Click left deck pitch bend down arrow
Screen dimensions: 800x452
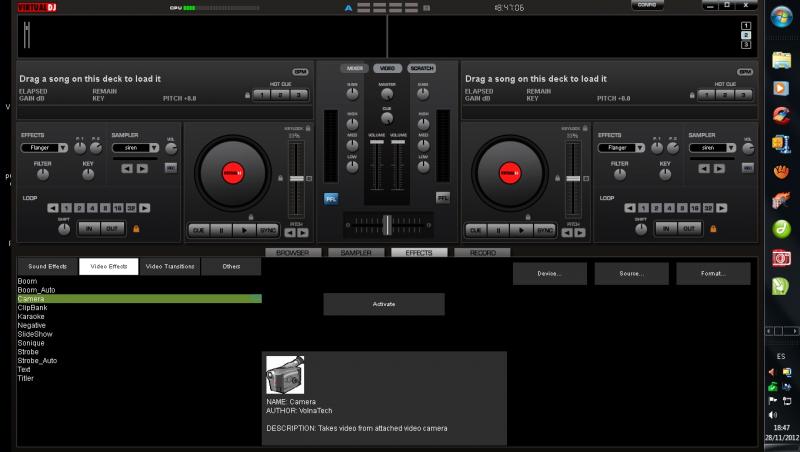[x=290, y=233]
